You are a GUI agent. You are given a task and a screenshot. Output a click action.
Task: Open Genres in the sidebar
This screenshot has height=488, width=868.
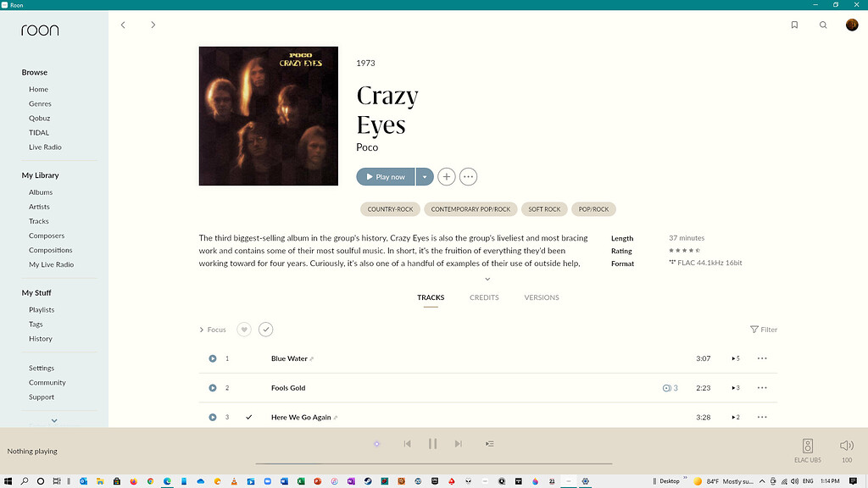pyautogui.click(x=40, y=103)
